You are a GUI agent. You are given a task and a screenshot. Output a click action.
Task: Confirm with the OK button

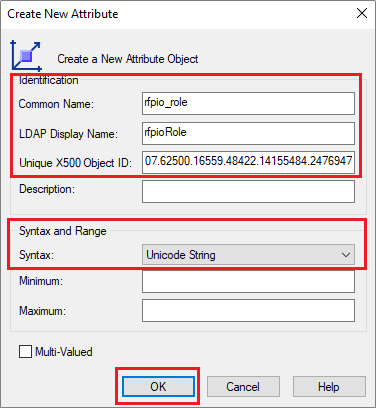click(158, 387)
